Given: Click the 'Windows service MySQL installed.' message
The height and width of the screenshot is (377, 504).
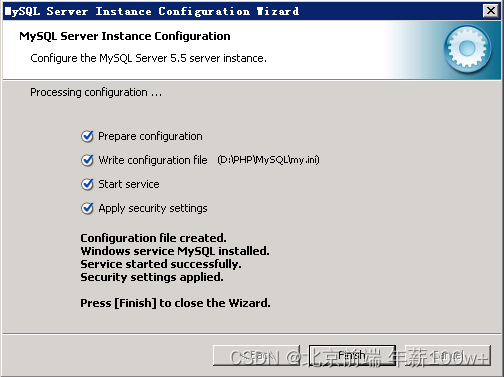Looking at the screenshot, I should [175, 251].
